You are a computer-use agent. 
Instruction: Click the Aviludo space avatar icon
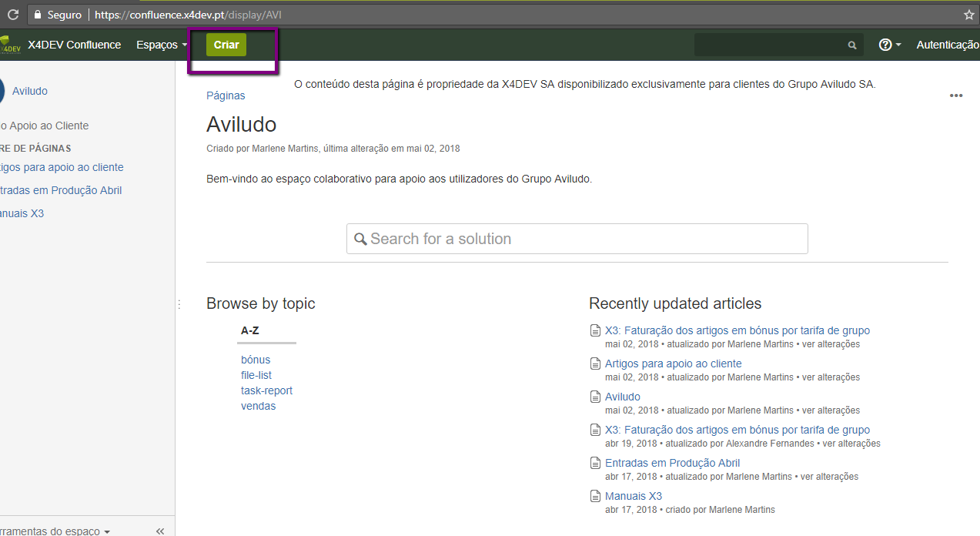pyautogui.click(x=3, y=91)
